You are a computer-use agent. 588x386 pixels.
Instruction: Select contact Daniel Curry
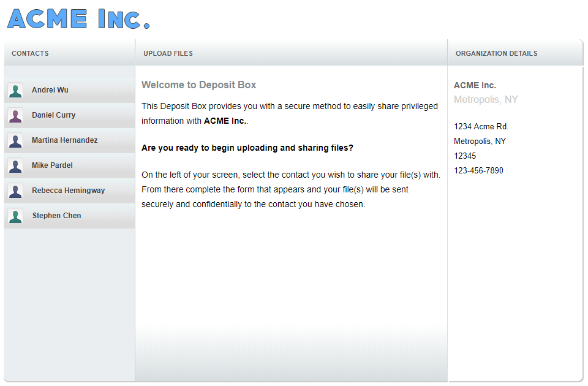click(70, 116)
